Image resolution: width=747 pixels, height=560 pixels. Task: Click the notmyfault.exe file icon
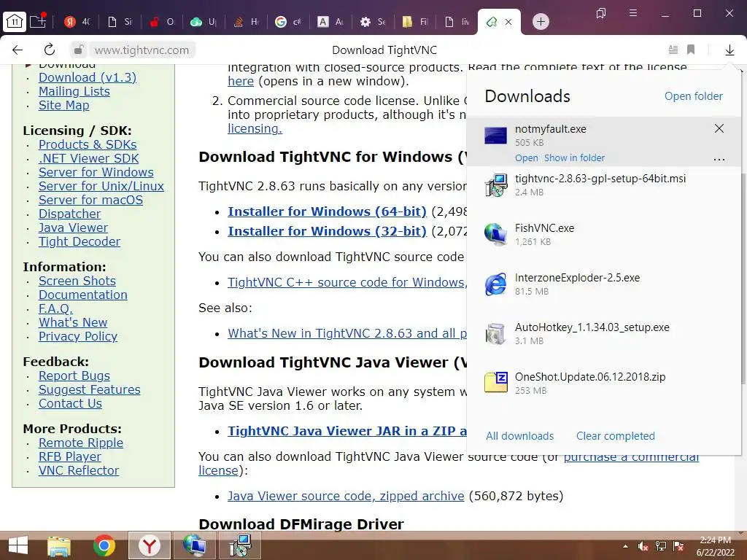click(x=495, y=136)
